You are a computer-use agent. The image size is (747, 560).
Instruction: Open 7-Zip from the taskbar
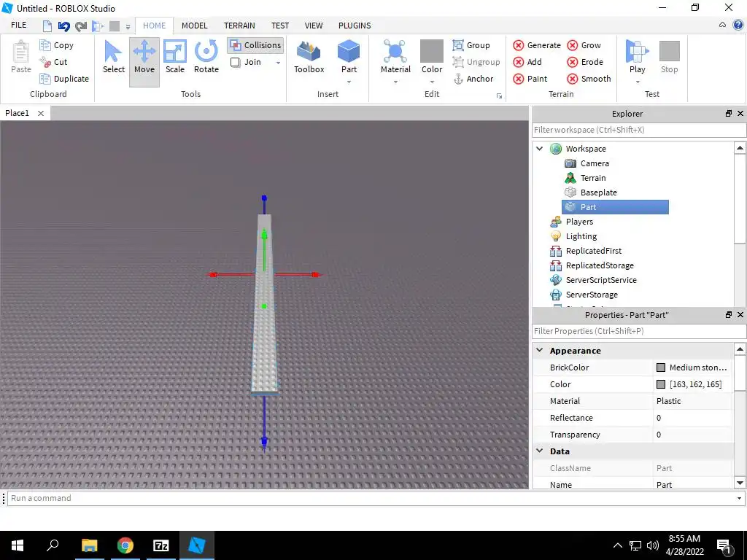point(161,545)
